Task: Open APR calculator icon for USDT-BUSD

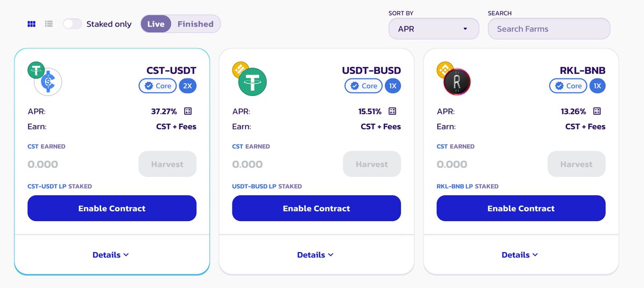Action: [392, 112]
